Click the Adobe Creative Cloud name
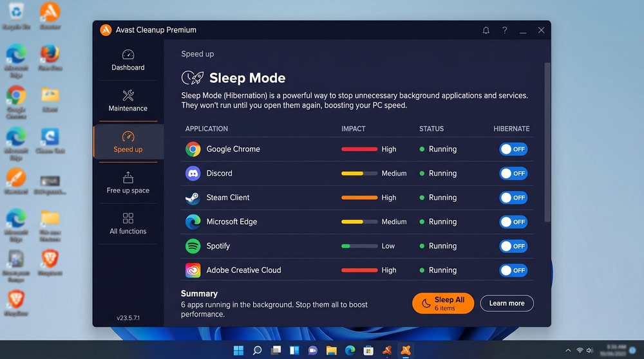Image resolution: width=644 pixels, height=359 pixels. pyautogui.click(x=243, y=270)
